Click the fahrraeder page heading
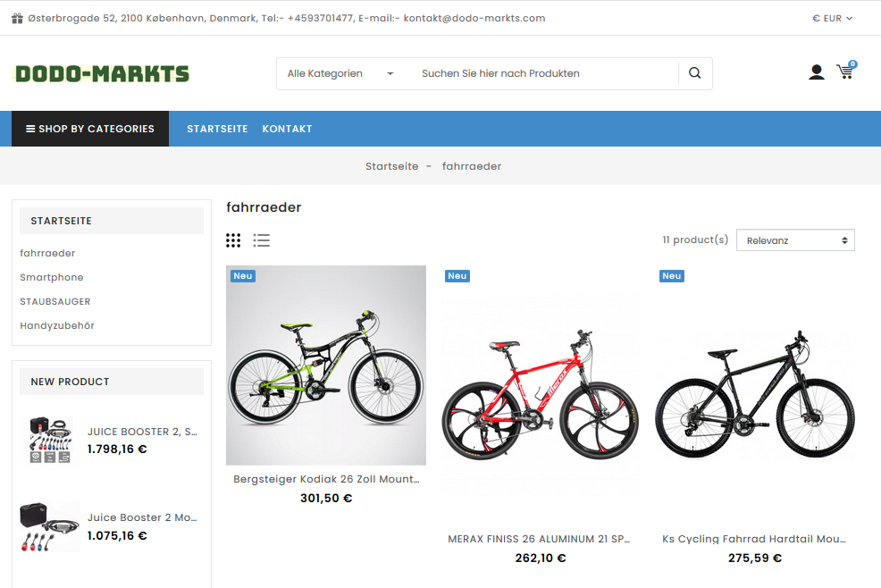This screenshot has height=588, width=881. (x=264, y=207)
